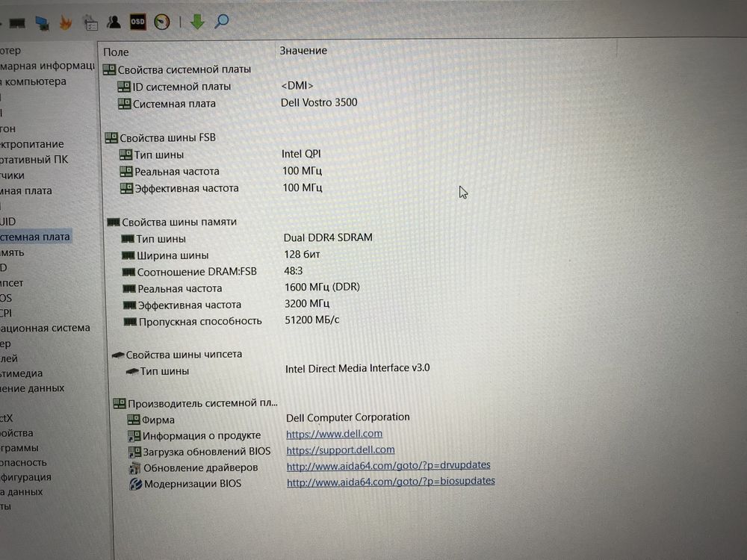Click memory icon beside 'Свойства шины памяти'
Viewport: 747px width, 560px height.
114,222
